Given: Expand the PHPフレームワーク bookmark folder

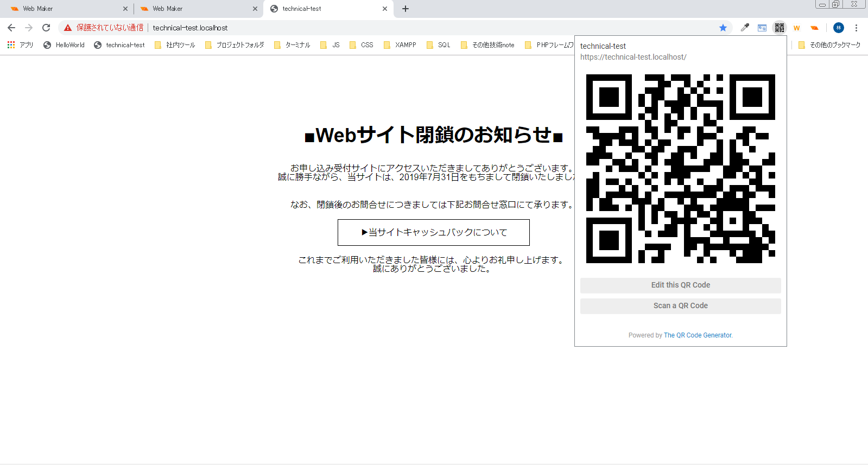Looking at the screenshot, I should (549, 45).
